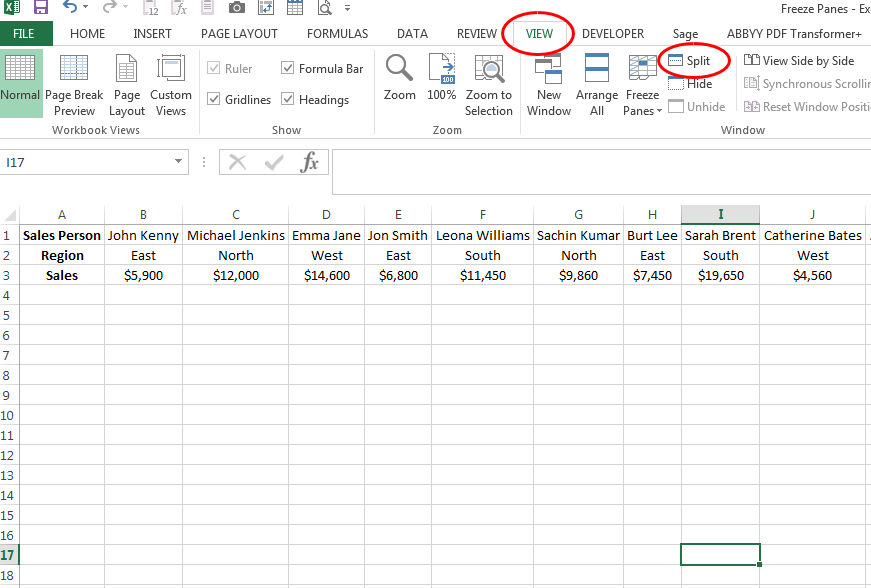Image resolution: width=871 pixels, height=588 pixels.
Task: Click the Insert Function fx button
Action: pyautogui.click(x=309, y=163)
